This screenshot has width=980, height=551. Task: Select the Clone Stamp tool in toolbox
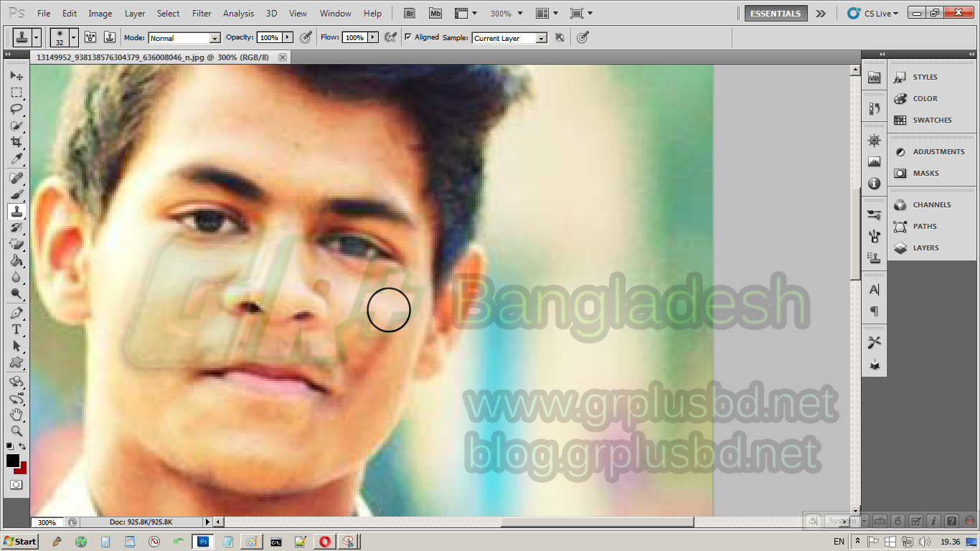[x=17, y=211]
